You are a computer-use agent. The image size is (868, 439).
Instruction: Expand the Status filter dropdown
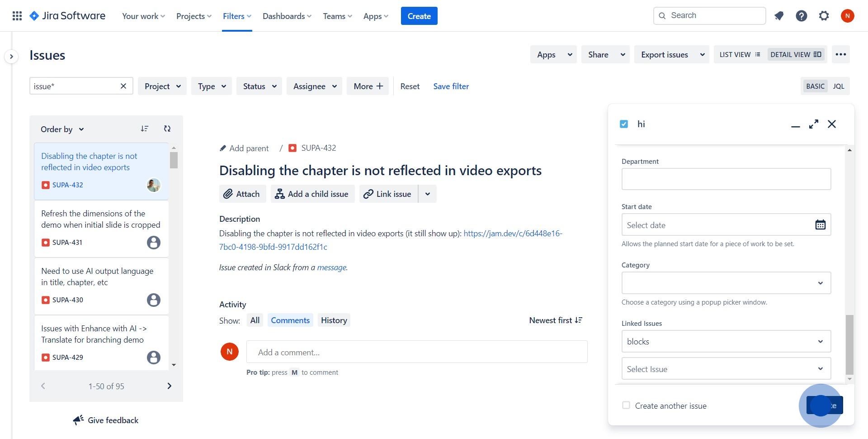point(259,86)
